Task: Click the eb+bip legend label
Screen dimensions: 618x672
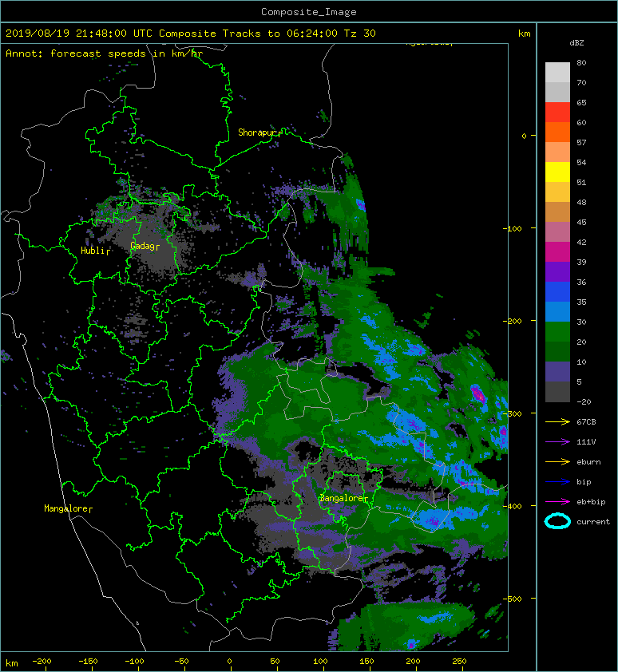Action: tap(591, 501)
